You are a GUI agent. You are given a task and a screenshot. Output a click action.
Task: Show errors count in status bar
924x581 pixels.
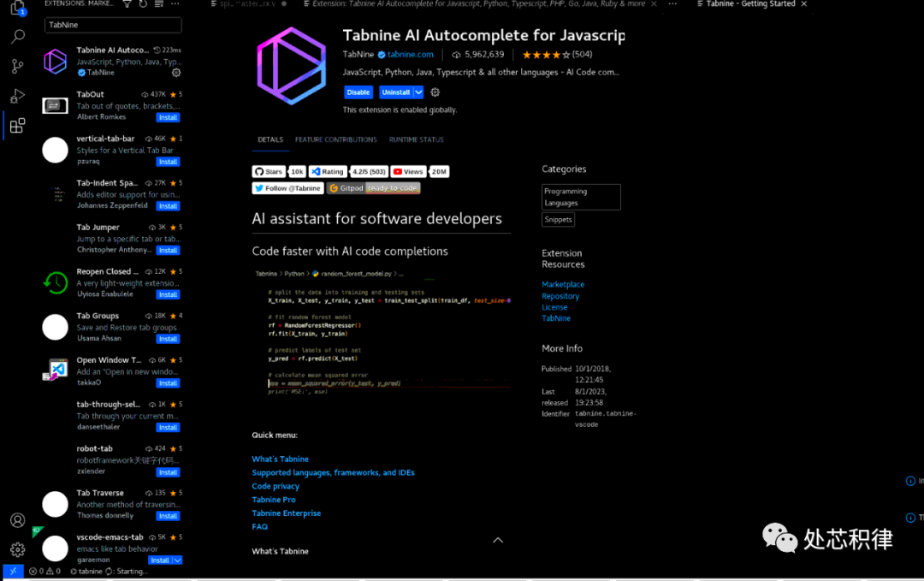point(37,571)
